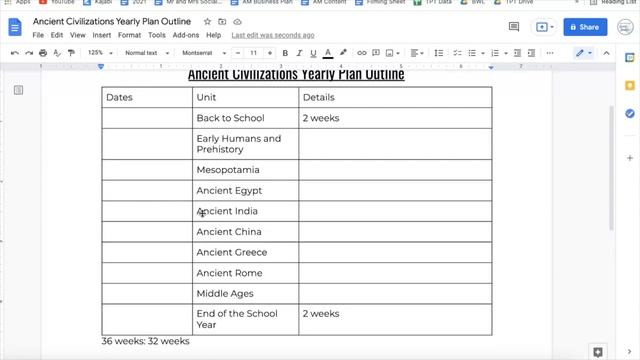Activate the paint format tool

click(71, 53)
